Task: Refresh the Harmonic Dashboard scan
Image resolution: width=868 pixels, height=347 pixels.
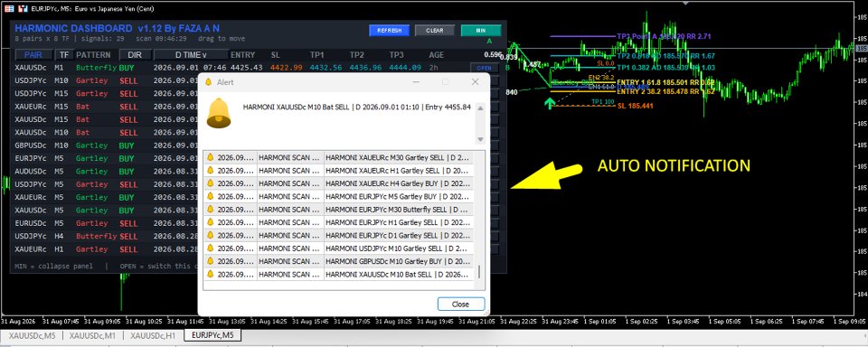Action: (389, 31)
